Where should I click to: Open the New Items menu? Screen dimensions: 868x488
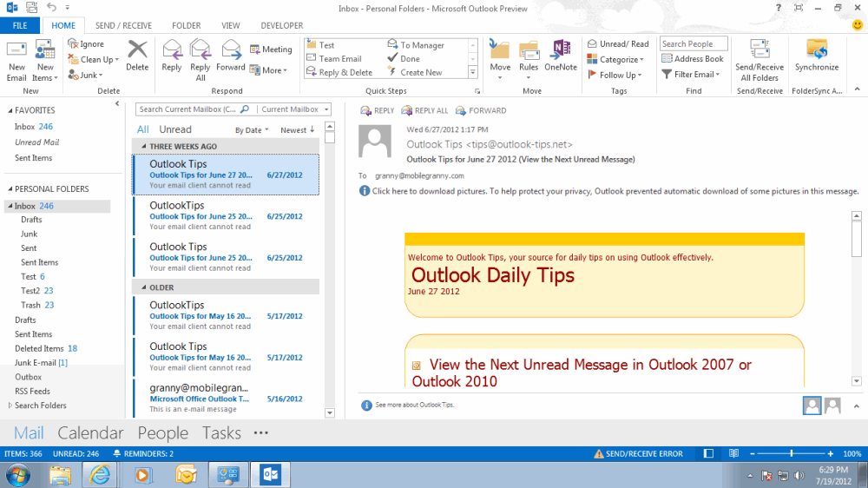[45, 61]
